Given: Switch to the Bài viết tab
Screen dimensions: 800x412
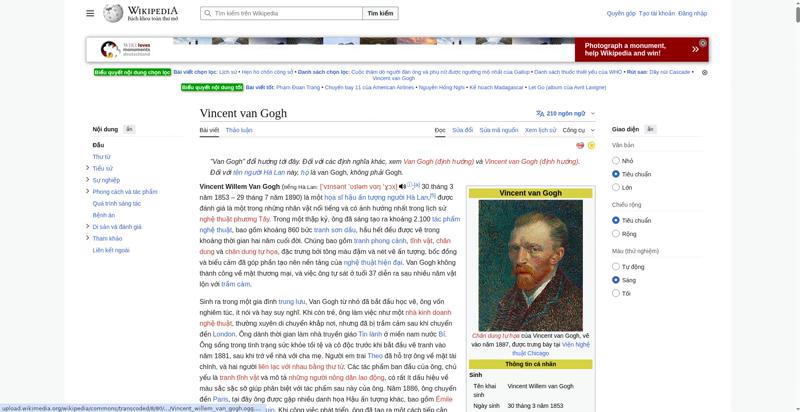Looking at the screenshot, I should click(209, 130).
